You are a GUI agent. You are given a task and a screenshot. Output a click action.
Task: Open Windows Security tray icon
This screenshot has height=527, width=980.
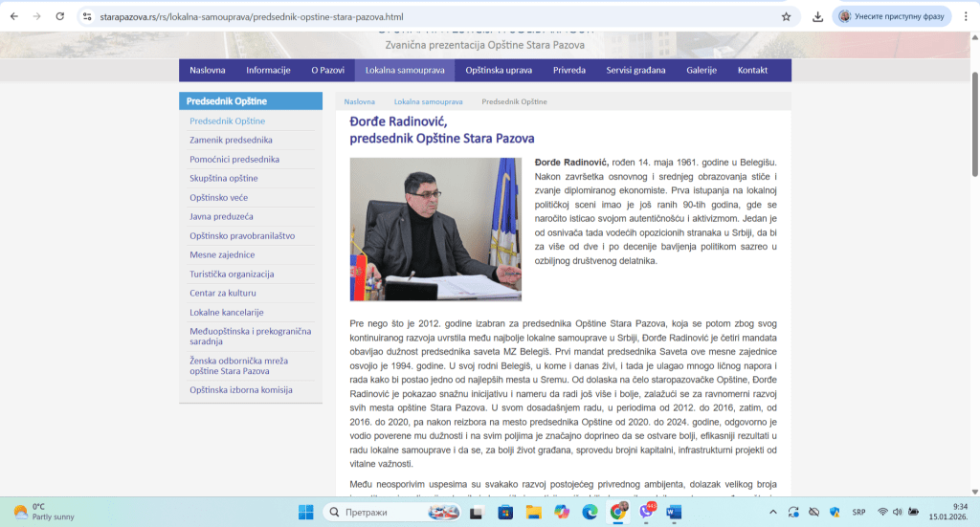coord(835,512)
